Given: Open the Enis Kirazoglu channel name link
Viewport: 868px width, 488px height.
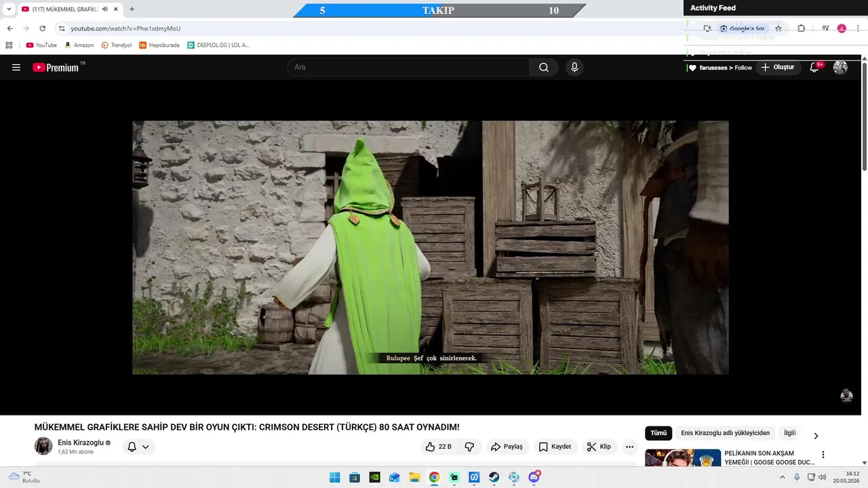Looking at the screenshot, I should (81, 443).
